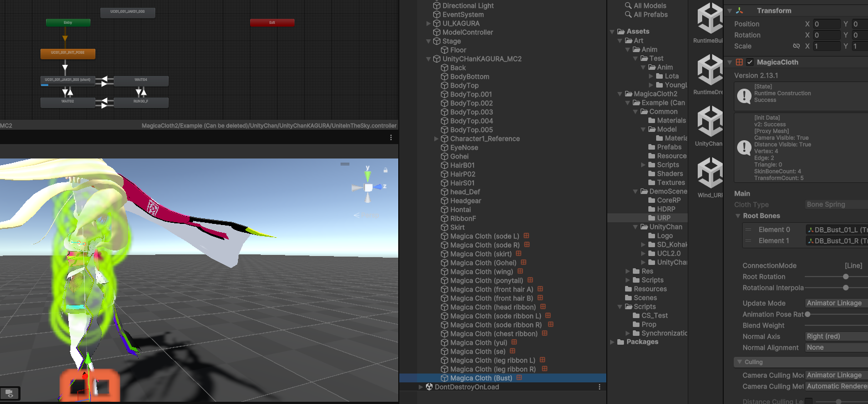Select the RUN00_F animator state
The height and width of the screenshot is (404, 868).
click(141, 103)
